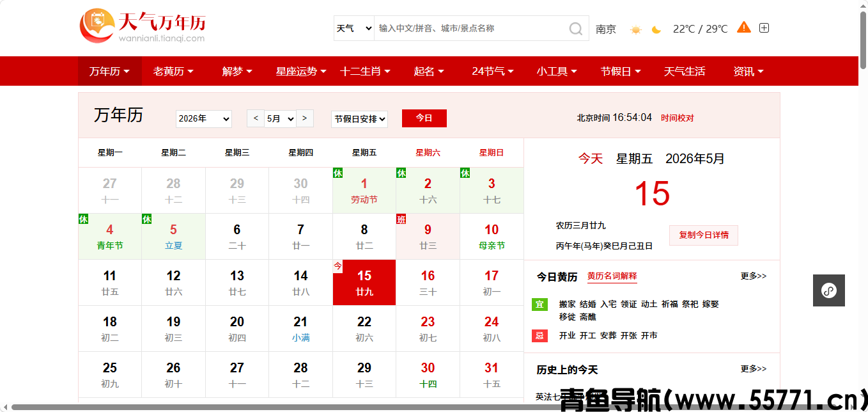Image resolution: width=868 pixels, height=412 pixels.
Task: Click the 安葬 taboo activity
Action: pos(608,335)
